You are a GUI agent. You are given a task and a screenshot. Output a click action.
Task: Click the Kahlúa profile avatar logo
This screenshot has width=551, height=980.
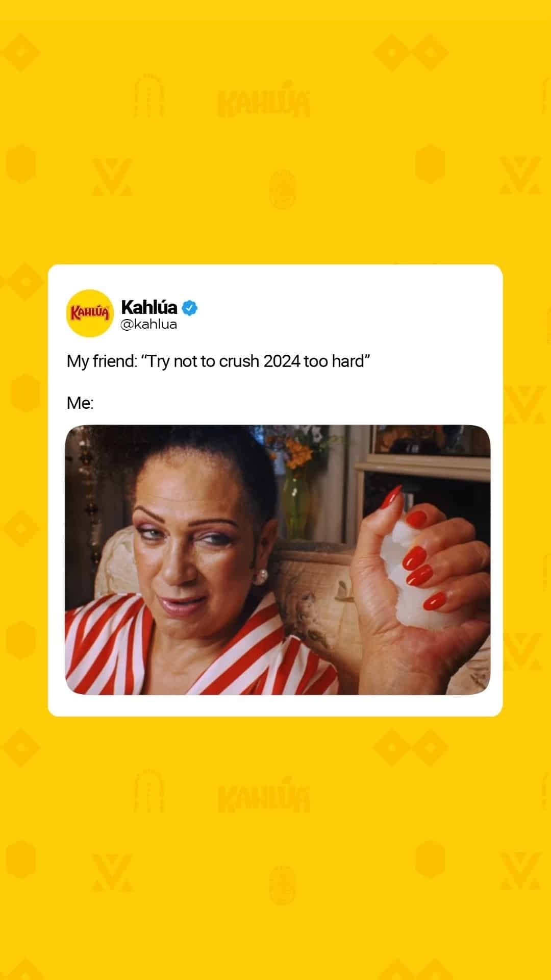(x=89, y=313)
